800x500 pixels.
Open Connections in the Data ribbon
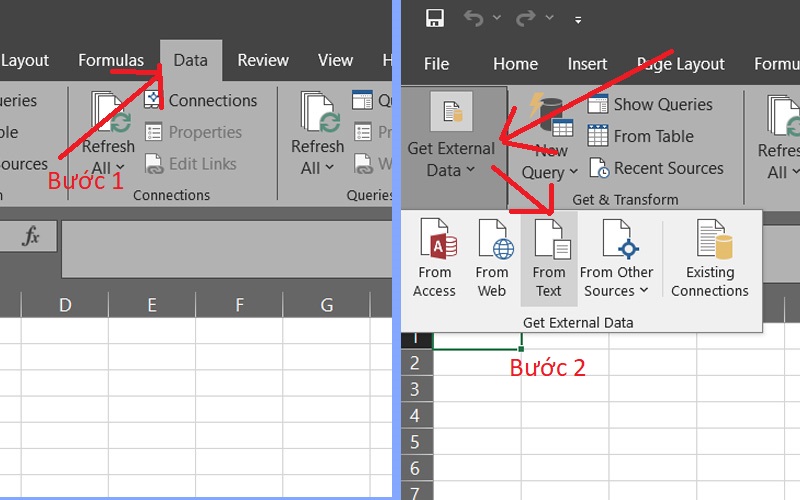(x=201, y=101)
